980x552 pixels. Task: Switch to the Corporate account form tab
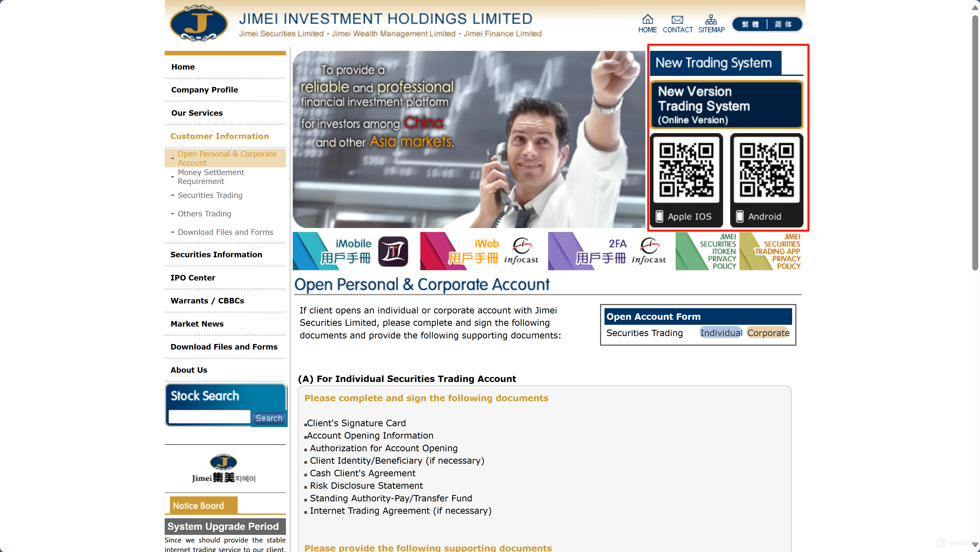768,332
